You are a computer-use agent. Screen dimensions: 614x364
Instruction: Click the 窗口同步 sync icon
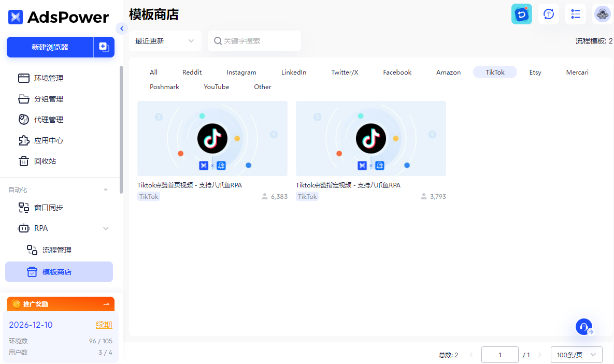coord(23,208)
